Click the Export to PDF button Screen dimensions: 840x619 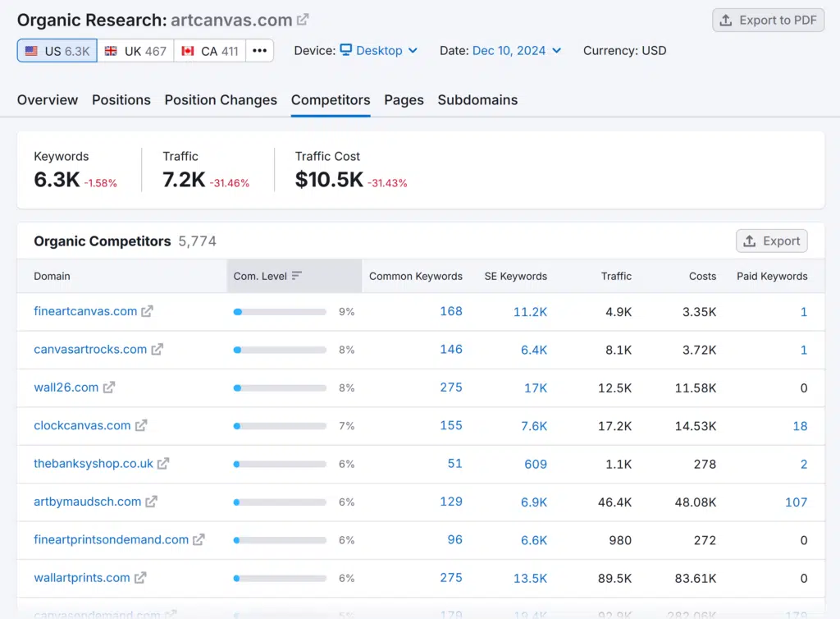click(769, 21)
